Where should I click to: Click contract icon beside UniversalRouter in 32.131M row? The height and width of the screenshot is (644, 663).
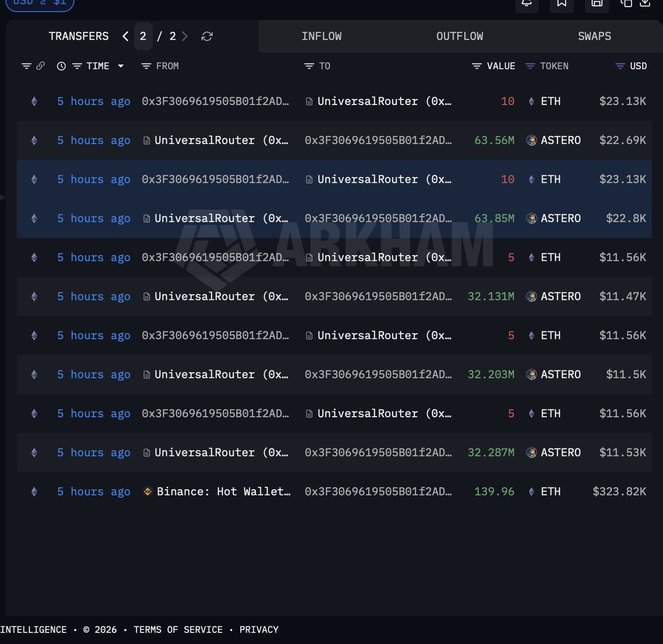coord(146,297)
